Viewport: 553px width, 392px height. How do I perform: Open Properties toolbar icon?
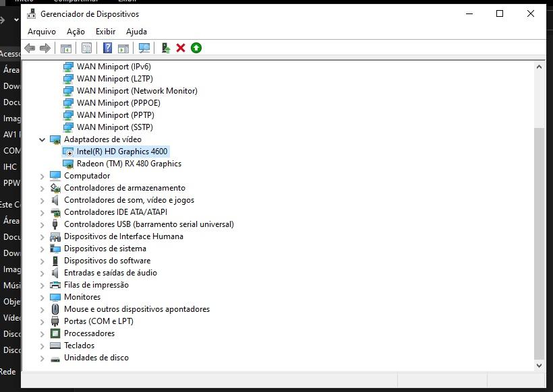click(87, 48)
